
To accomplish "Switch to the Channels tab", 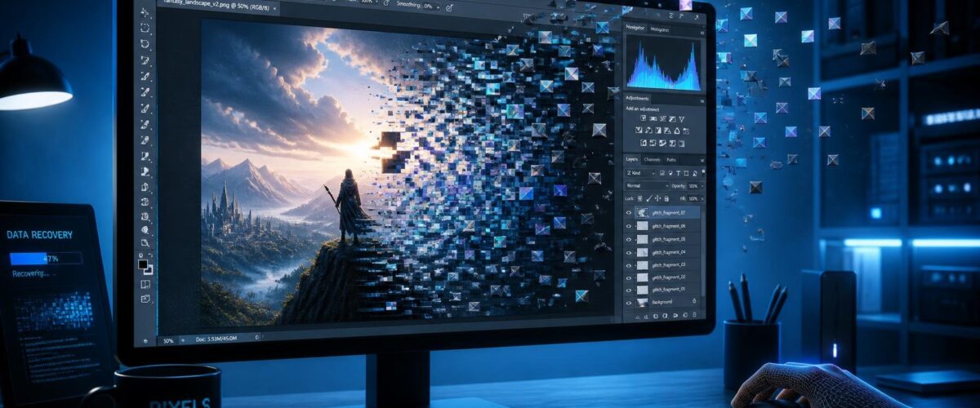I will tap(653, 160).
